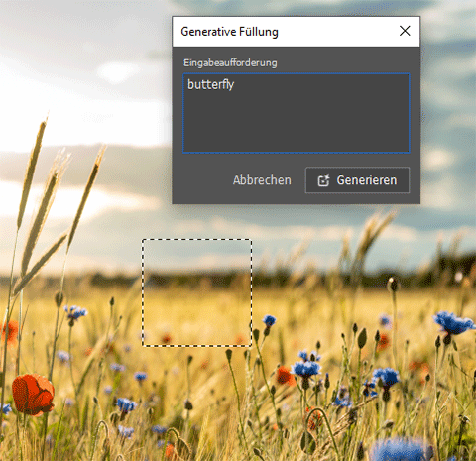Click the word butterfly in the prompt
The width and height of the screenshot is (476, 461).
[211, 84]
